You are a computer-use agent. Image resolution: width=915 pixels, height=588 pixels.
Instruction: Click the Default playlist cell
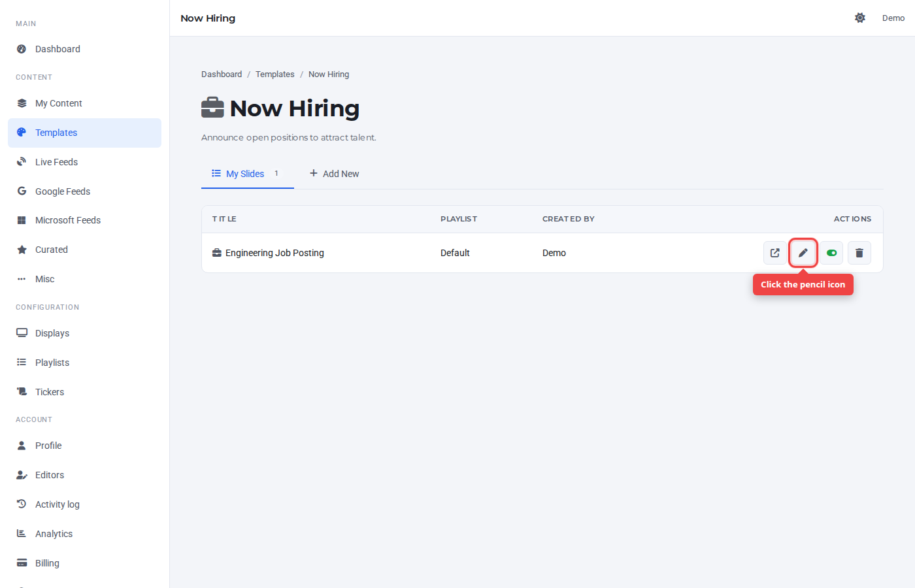455,253
